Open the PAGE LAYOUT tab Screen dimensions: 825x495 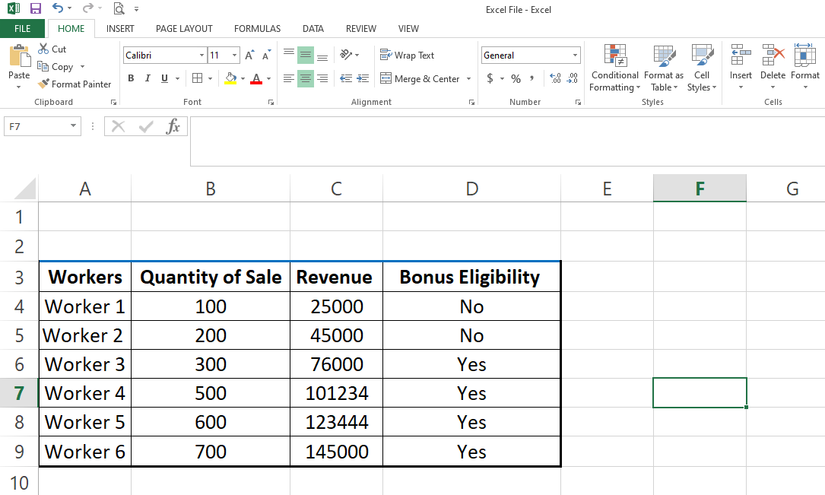point(184,29)
